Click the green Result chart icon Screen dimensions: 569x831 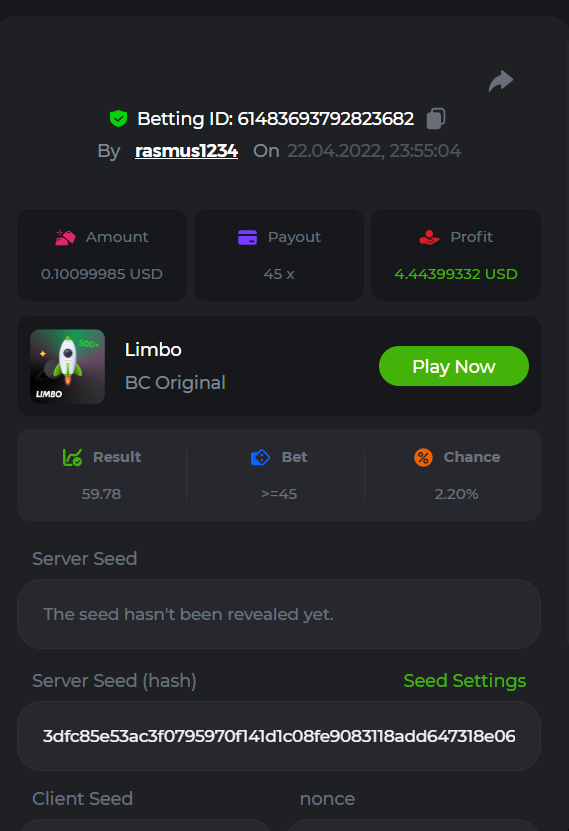pos(73,457)
